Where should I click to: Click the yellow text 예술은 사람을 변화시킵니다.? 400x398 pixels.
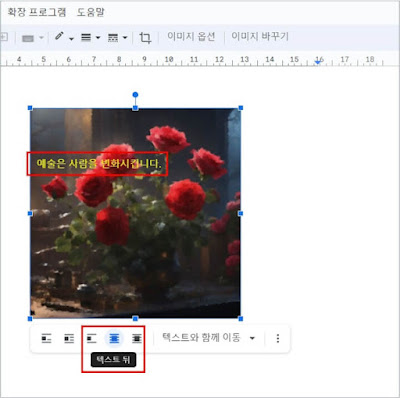tap(99, 164)
